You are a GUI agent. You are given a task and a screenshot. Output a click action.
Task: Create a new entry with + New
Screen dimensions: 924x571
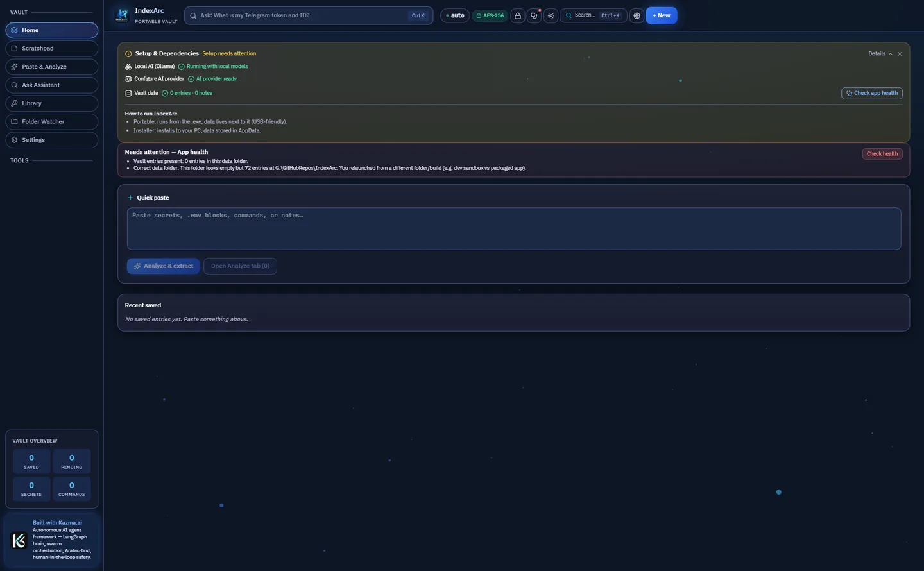(662, 15)
